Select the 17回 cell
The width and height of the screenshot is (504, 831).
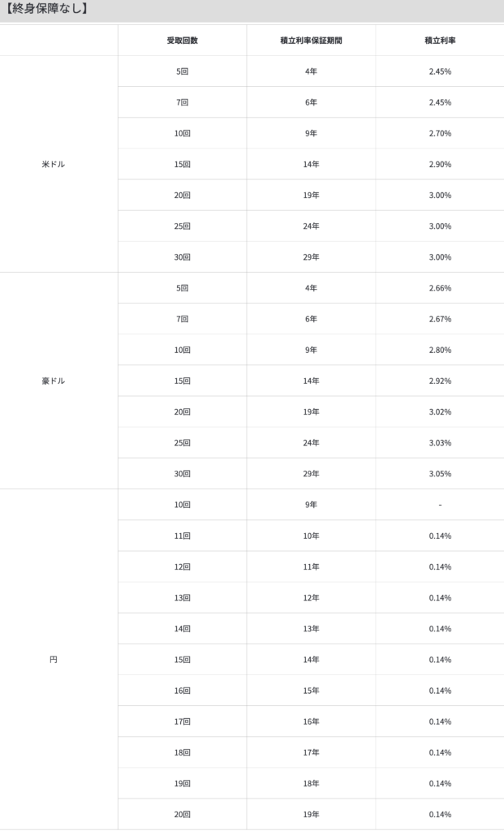tap(182, 721)
